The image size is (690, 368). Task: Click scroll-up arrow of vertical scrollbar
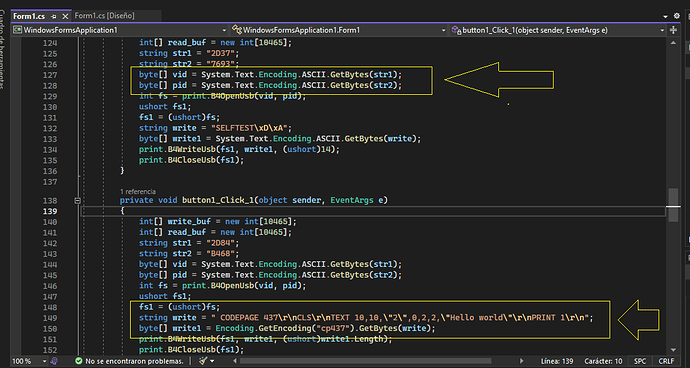click(673, 43)
